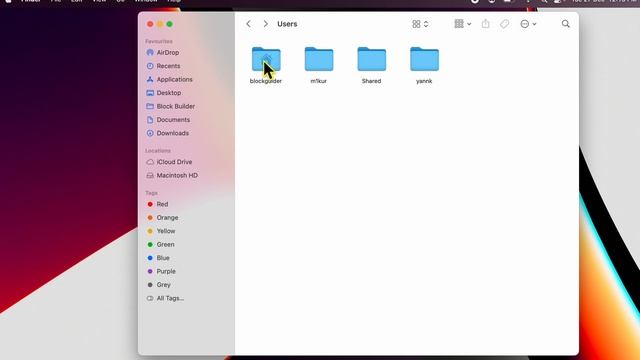
Task: Click the Favourites section header
Action: (x=159, y=42)
